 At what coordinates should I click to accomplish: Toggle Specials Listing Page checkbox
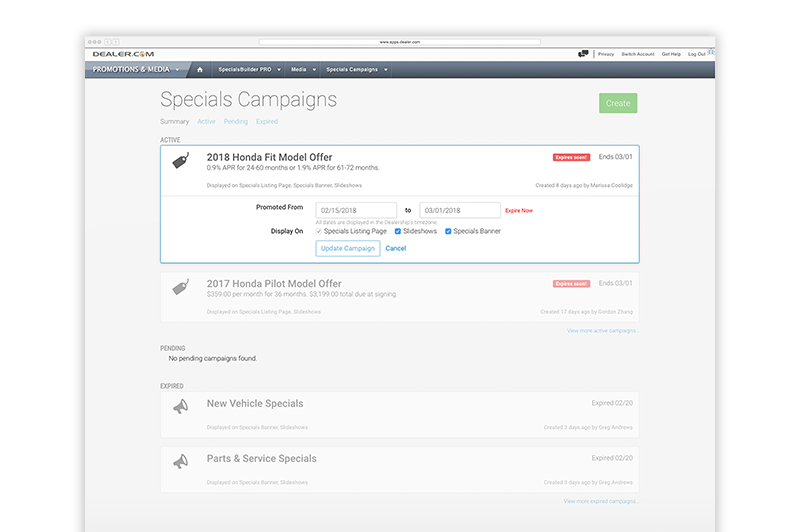(319, 232)
